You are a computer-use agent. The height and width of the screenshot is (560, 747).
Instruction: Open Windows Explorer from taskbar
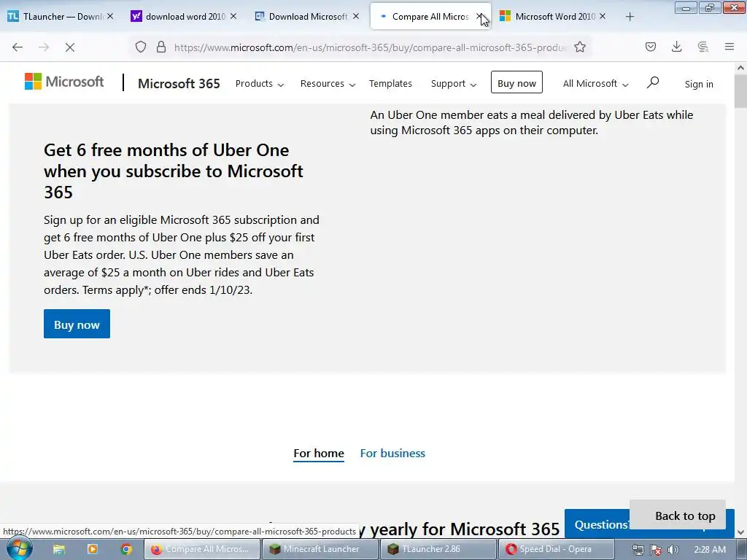59,549
